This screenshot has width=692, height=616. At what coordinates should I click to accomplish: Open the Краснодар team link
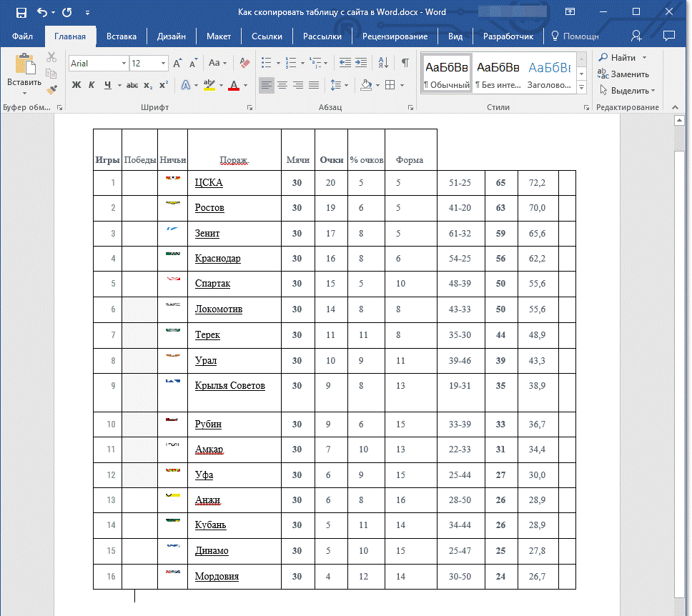pos(217,259)
